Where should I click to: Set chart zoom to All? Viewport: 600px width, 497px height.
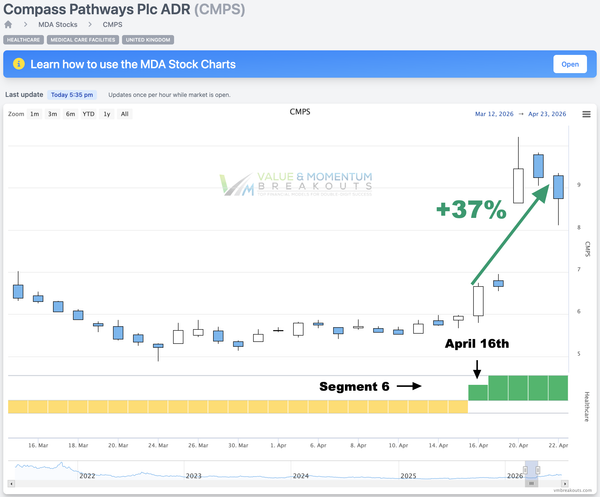[125, 114]
